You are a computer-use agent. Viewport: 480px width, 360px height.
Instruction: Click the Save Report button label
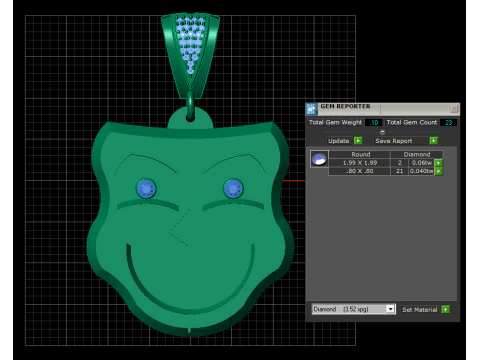pos(394,141)
